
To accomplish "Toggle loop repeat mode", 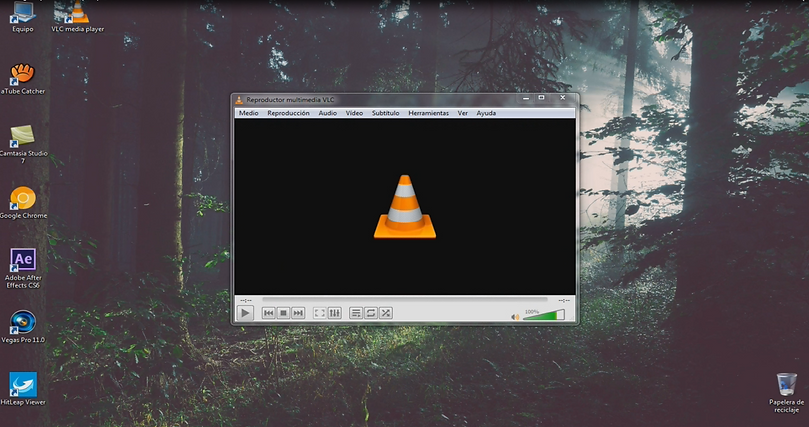I will click(x=371, y=313).
